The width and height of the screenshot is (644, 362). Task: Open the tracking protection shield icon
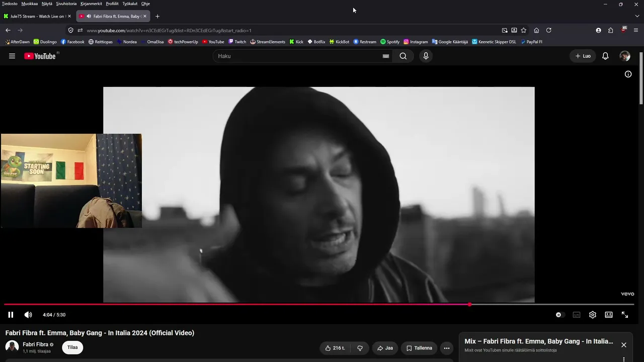click(x=70, y=30)
